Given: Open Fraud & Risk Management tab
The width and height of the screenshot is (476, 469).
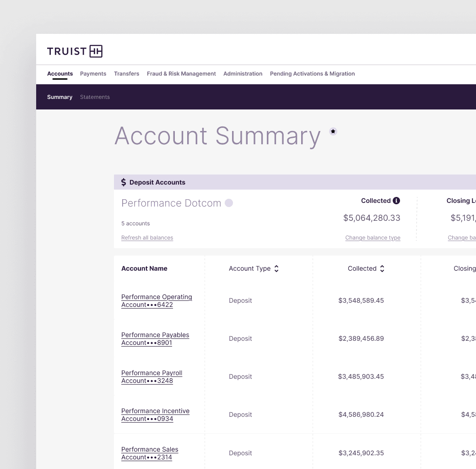Looking at the screenshot, I should tap(181, 73).
